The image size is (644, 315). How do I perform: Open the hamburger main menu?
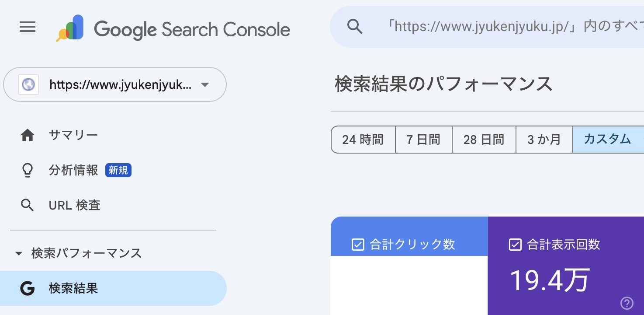point(28,28)
